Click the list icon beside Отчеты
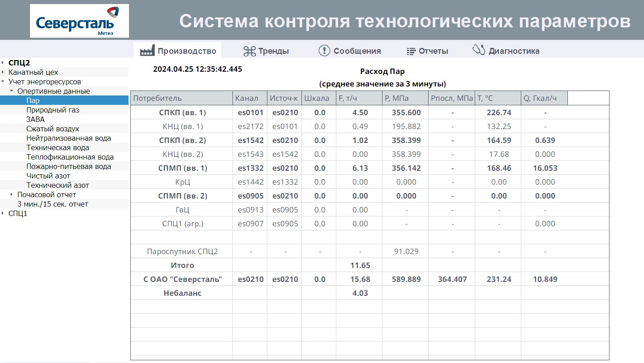 [411, 51]
